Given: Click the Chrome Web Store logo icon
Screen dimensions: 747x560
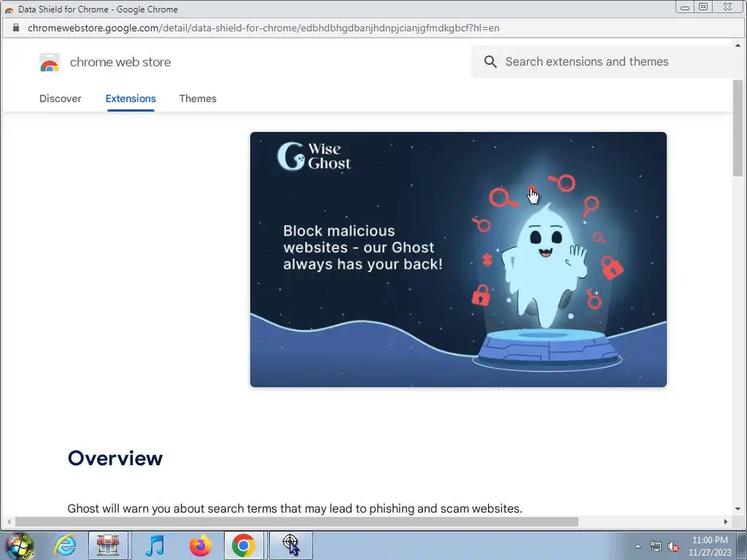Looking at the screenshot, I should pyautogui.click(x=50, y=63).
